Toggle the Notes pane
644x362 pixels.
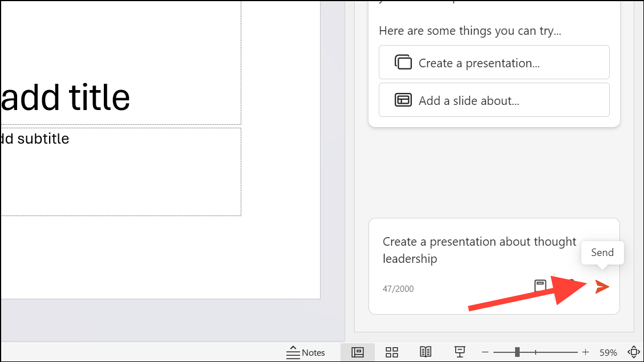point(306,352)
